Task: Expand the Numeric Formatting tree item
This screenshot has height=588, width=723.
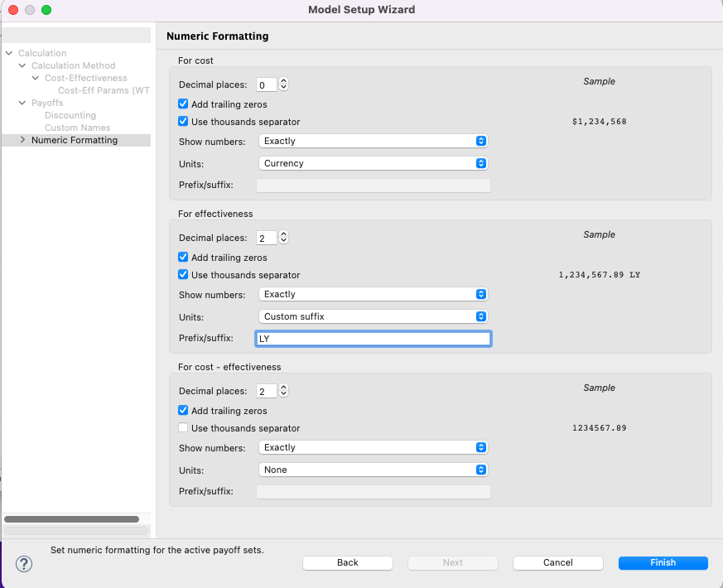Action: [x=22, y=139]
